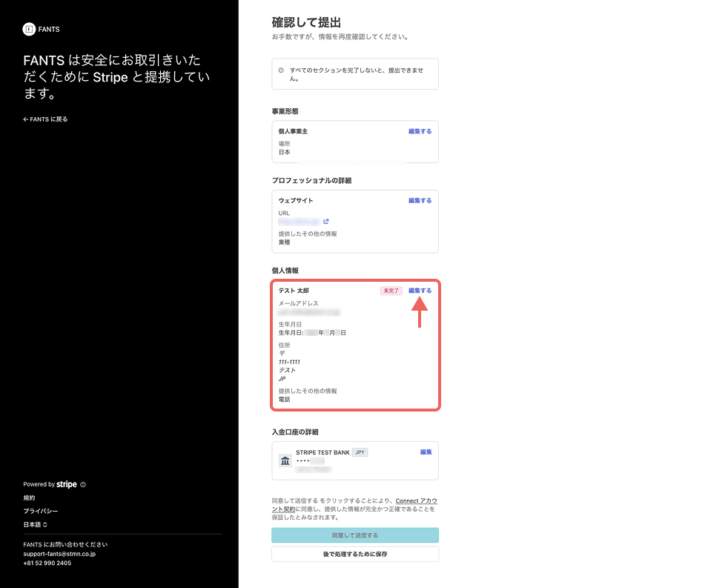Viewport: 728px width, 588px height.
Task: Click the プロフェッショナルの詳細 heading
Action: pyautogui.click(x=311, y=180)
